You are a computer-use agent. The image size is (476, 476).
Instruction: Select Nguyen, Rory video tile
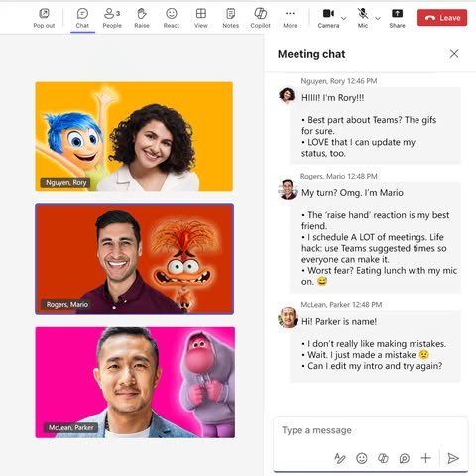click(x=134, y=137)
